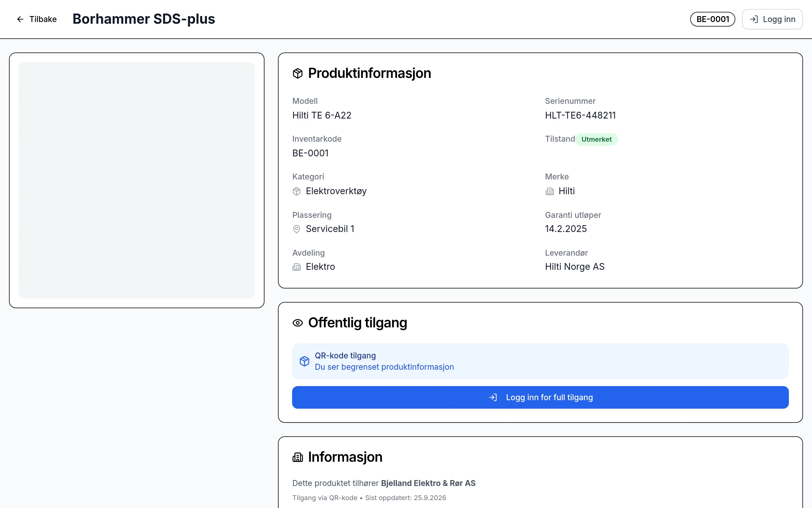Go back with the Tilbake button
The height and width of the screenshot is (508, 812).
coord(37,19)
